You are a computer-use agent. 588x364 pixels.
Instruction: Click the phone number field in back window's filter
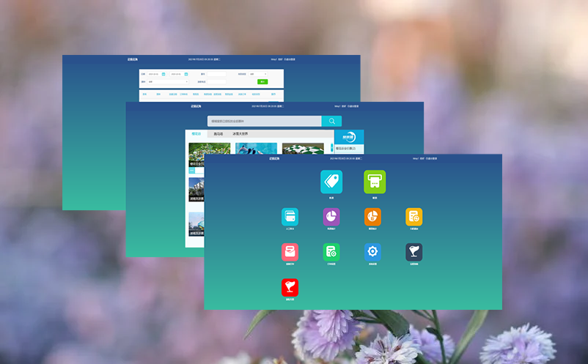tap(216, 81)
